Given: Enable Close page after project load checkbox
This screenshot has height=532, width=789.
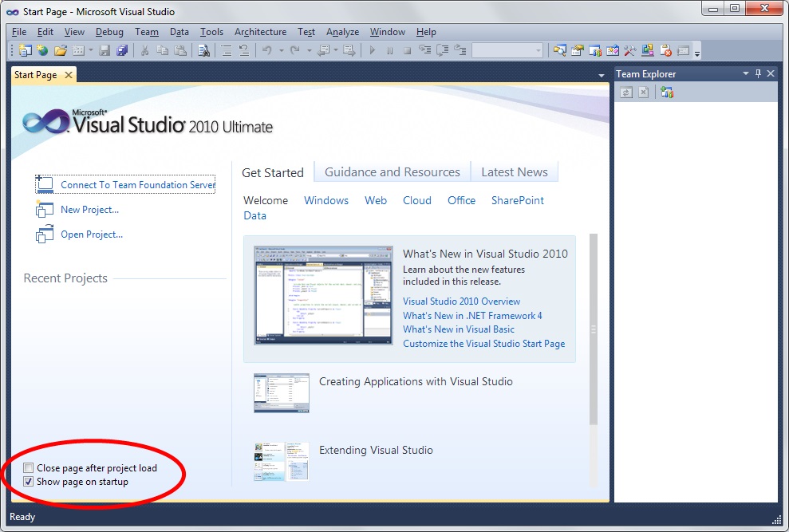Looking at the screenshot, I should (29, 468).
